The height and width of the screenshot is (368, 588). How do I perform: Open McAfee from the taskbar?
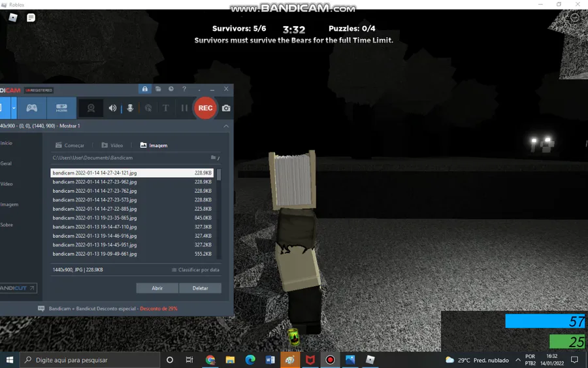[310, 360]
